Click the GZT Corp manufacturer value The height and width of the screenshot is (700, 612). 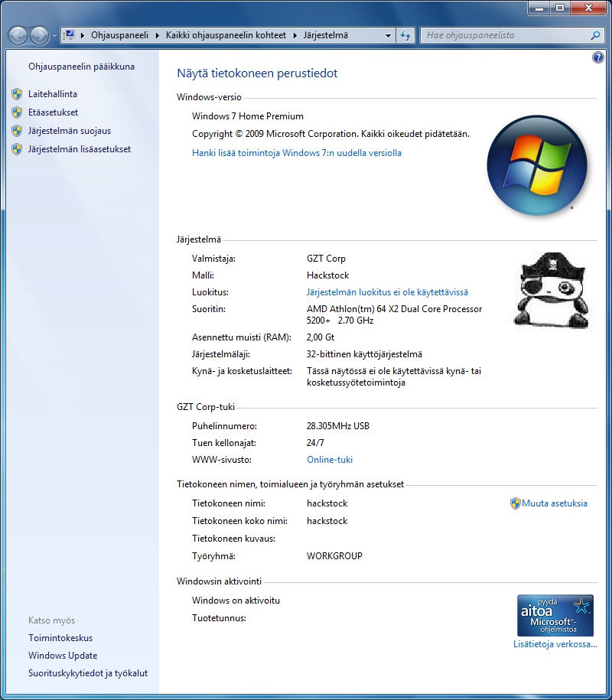point(326,258)
